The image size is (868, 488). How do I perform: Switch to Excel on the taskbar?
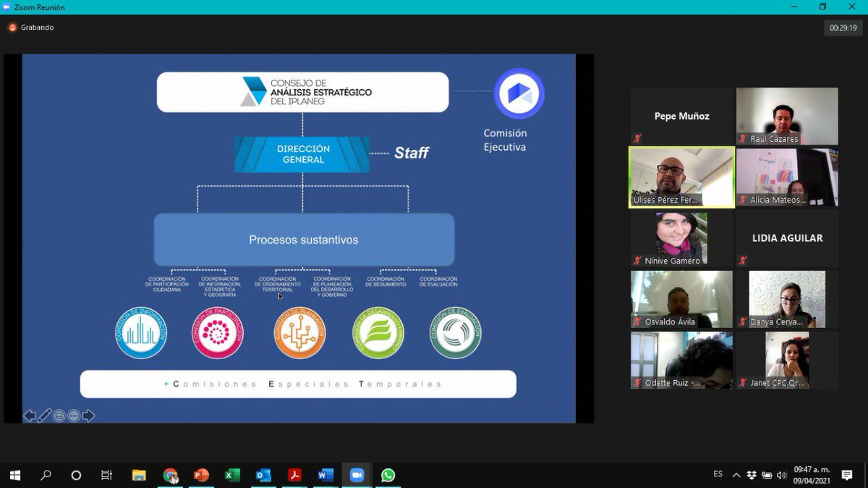coord(232,475)
